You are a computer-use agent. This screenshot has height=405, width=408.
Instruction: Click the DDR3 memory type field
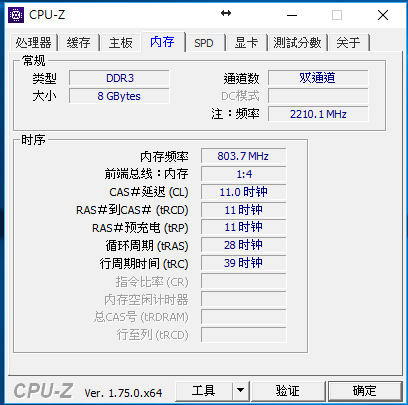[119, 78]
